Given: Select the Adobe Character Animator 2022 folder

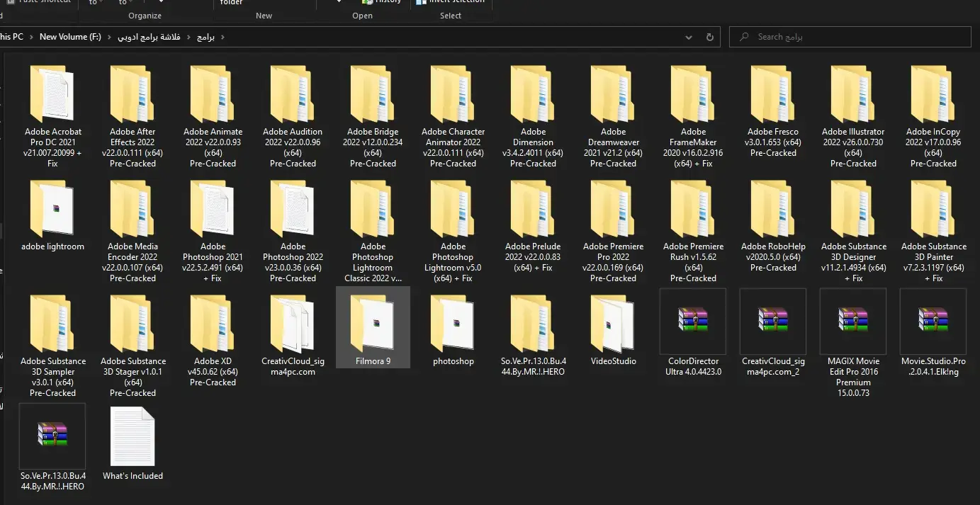Looking at the screenshot, I should pyautogui.click(x=453, y=115).
